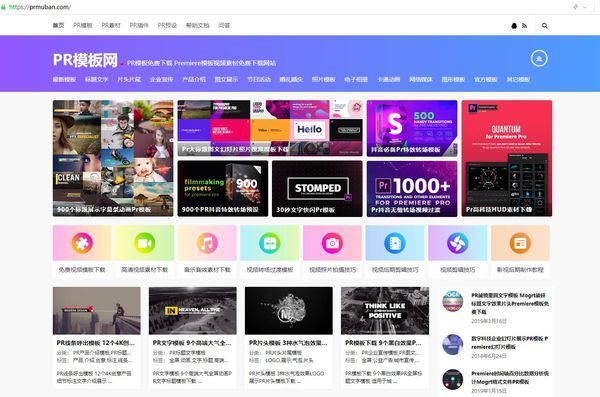Open the PR模板 nav menu
The width and height of the screenshot is (600, 397).
[x=83, y=25]
